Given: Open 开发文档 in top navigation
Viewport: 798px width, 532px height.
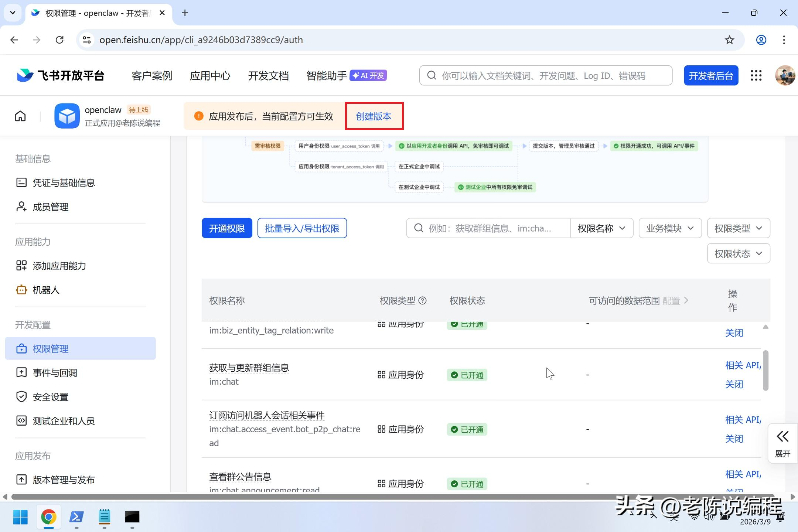Looking at the screenshot, I should point(268,76).
